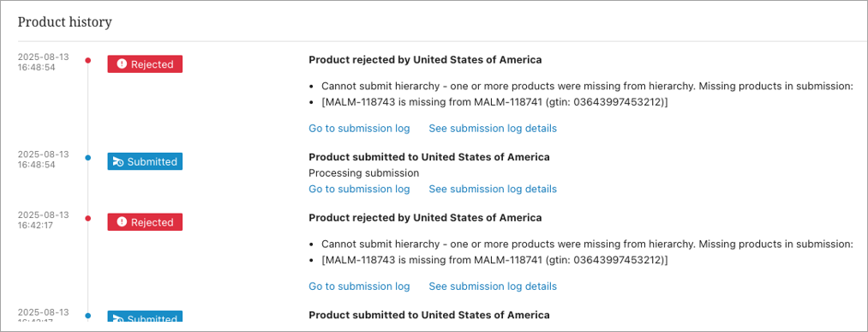Select red timeline dot for 16:42:17 rejection

tap(87, 219)
